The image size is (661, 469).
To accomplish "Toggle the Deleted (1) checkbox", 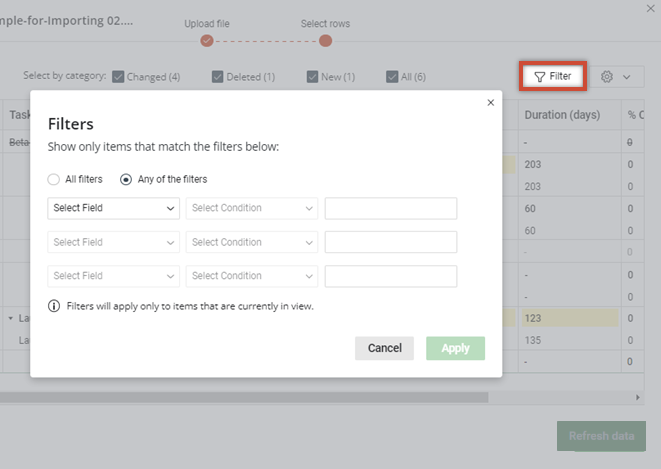I will click(217, 76).
